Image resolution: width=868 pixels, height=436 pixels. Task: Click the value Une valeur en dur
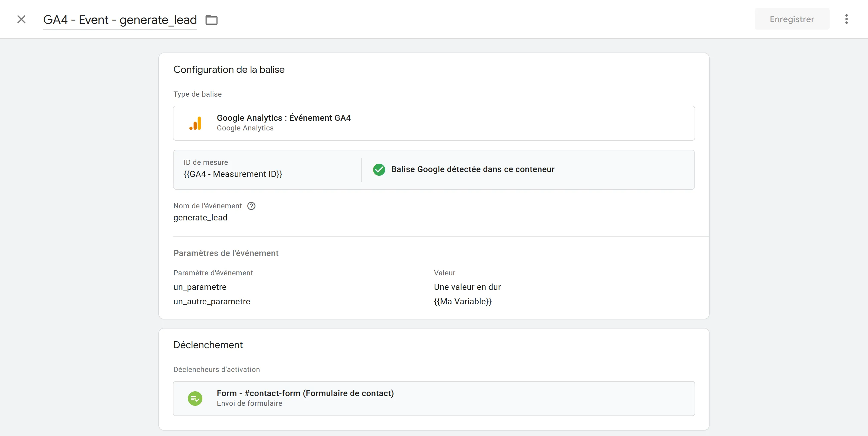coord(467,287)
